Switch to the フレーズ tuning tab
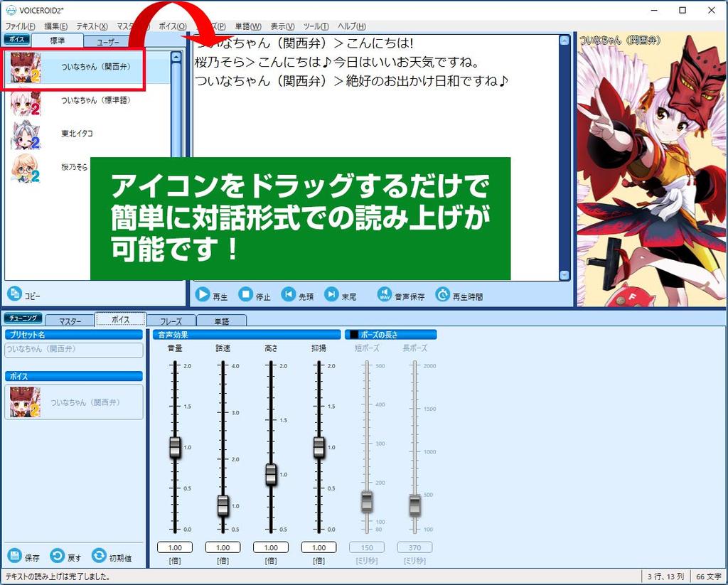The image size is (728, 585). (171, 321)
